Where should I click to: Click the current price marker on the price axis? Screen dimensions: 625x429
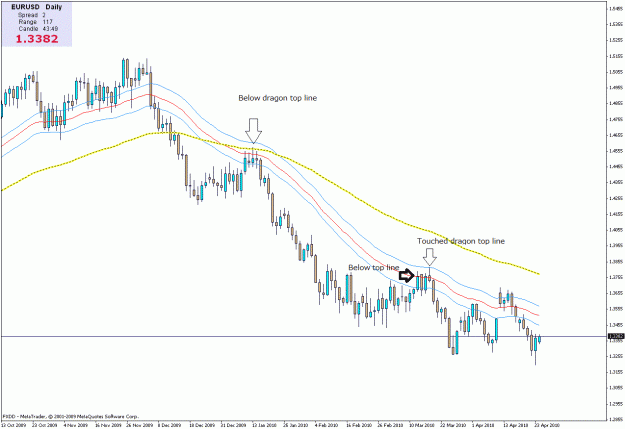point(615,337)
